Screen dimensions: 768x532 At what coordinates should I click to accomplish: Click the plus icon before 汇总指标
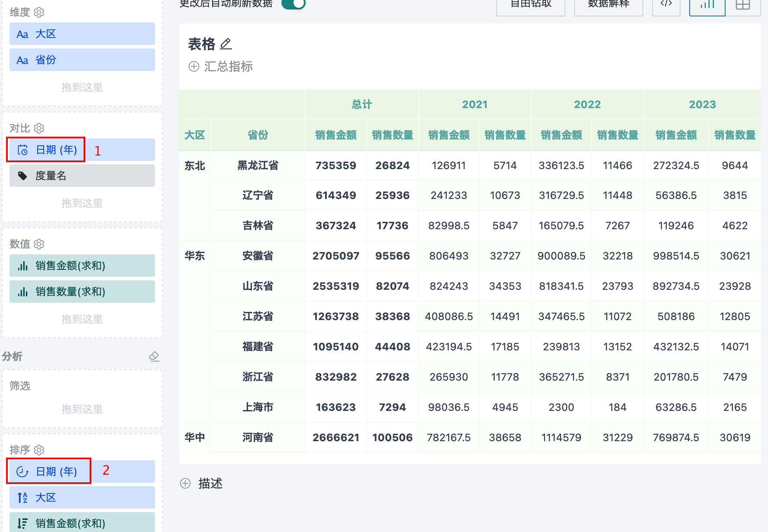pyautogui.click(x=194, y=66)
